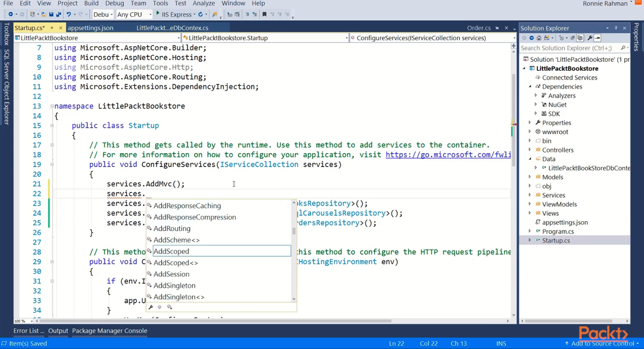Open the go.microsoft.com link in the comment
This screenshot has width=644, height=349.
[448, 155]
